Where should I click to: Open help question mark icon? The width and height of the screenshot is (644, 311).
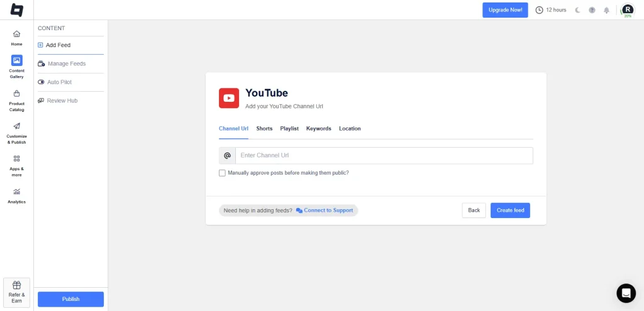point(592,10)
